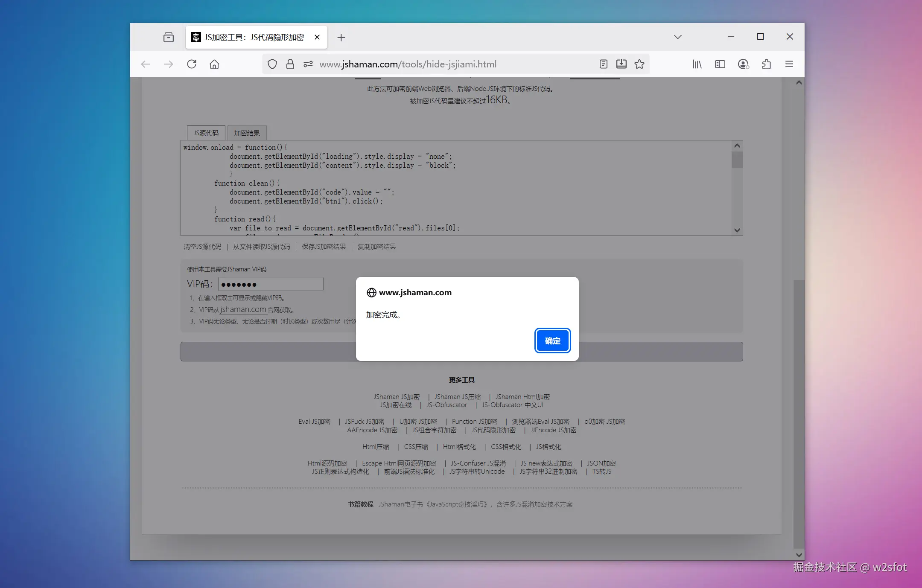The height and width of the screenshot is (588, 922).
Task: Close the JS加密工具 browser tab
Action: click(317, 37)
